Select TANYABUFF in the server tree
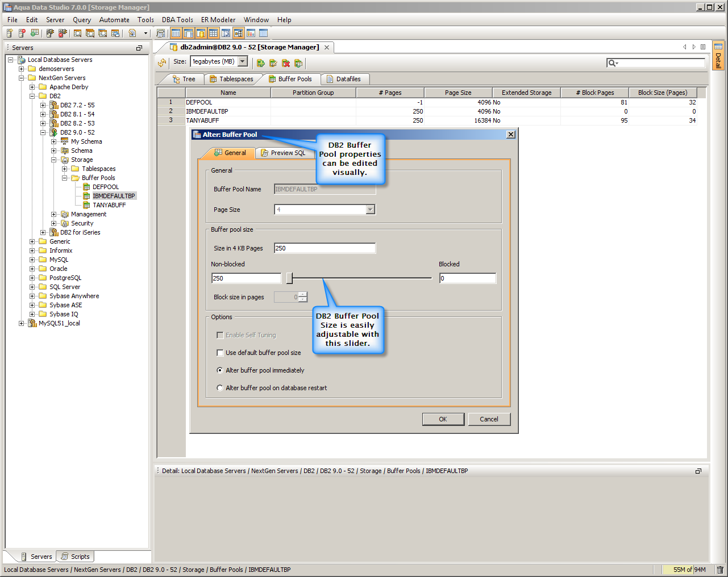This screenshot has height=577, width=728. [x=109, y=205]
